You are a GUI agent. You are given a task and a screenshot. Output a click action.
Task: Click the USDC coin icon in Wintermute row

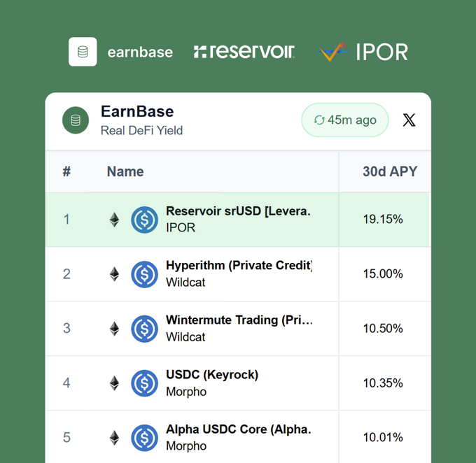pyautogui.click(x=144, y=329)
